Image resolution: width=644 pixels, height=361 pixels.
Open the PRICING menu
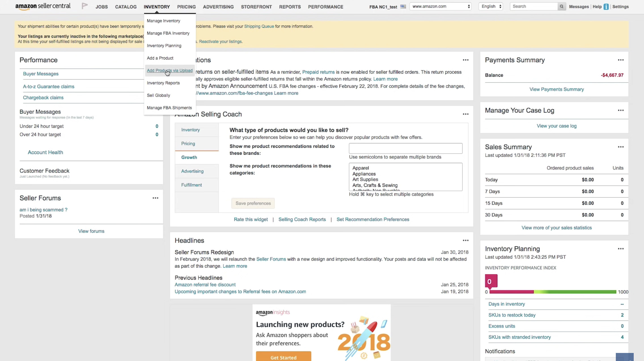(186, 7)
